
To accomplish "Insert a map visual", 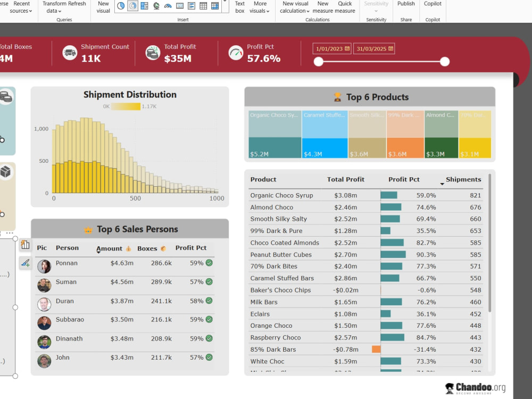I will (x=156, y=6).
